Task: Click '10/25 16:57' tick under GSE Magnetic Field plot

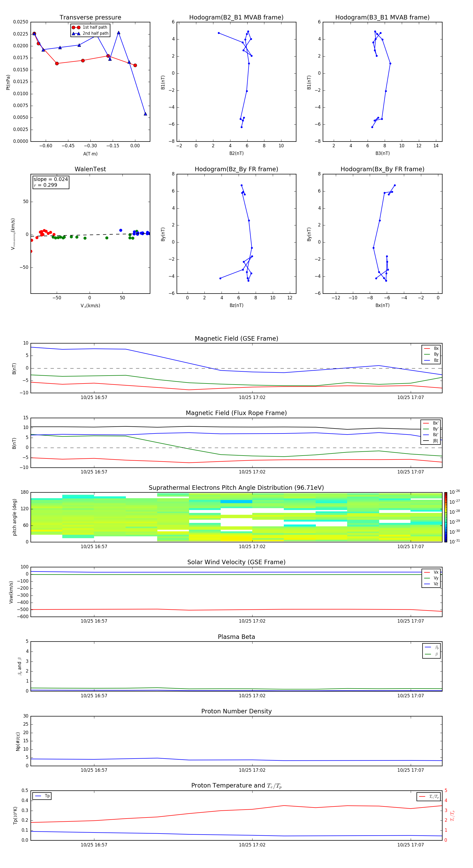Action: point(94,398)
